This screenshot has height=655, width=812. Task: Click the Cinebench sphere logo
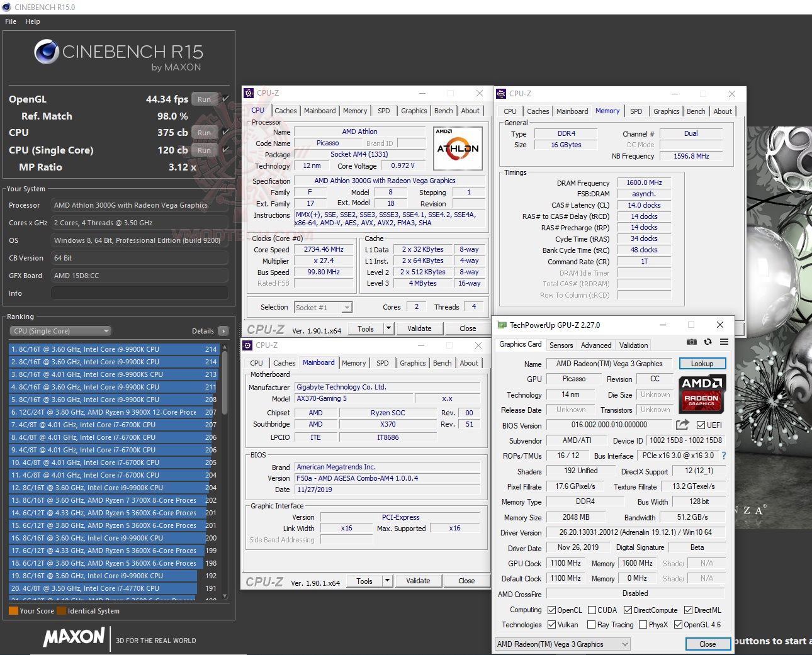tap(47, 52)
